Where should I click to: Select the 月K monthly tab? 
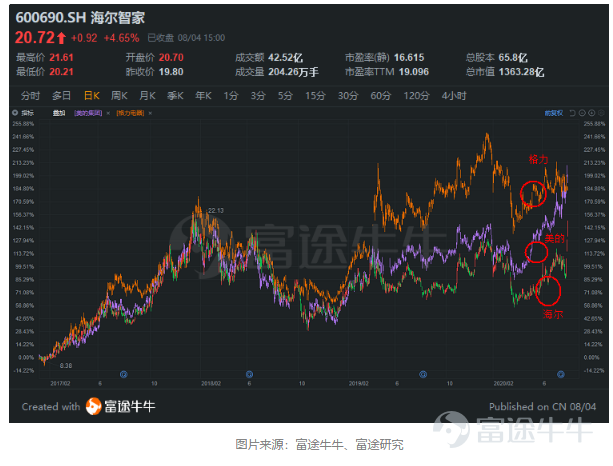pos(147,96)
